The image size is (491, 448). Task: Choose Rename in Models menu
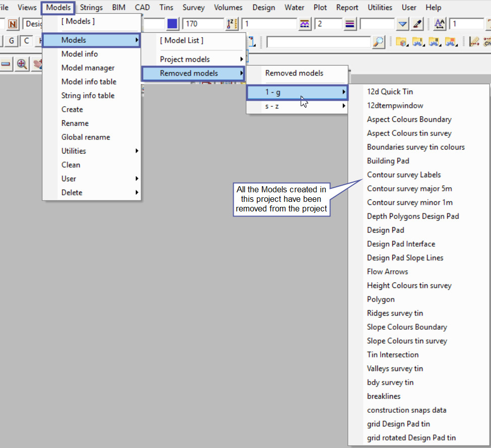click(x=92, y=123)
